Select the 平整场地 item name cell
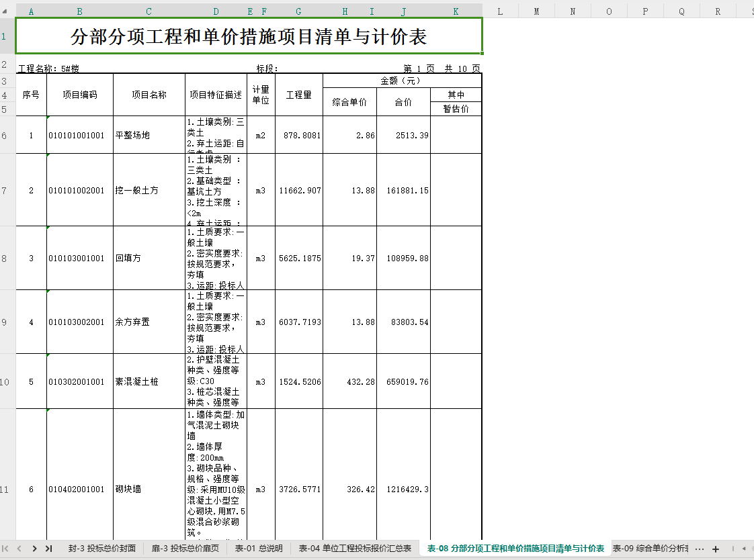This screenshot has width=754, height=560. coord(149,135)
